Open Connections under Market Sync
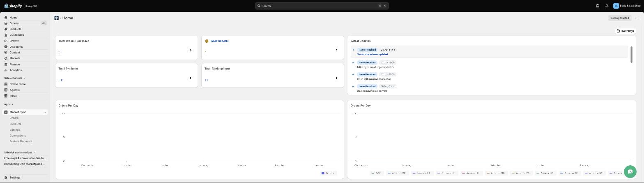Viewport: 644px width, 183px height. coord(18,135)
